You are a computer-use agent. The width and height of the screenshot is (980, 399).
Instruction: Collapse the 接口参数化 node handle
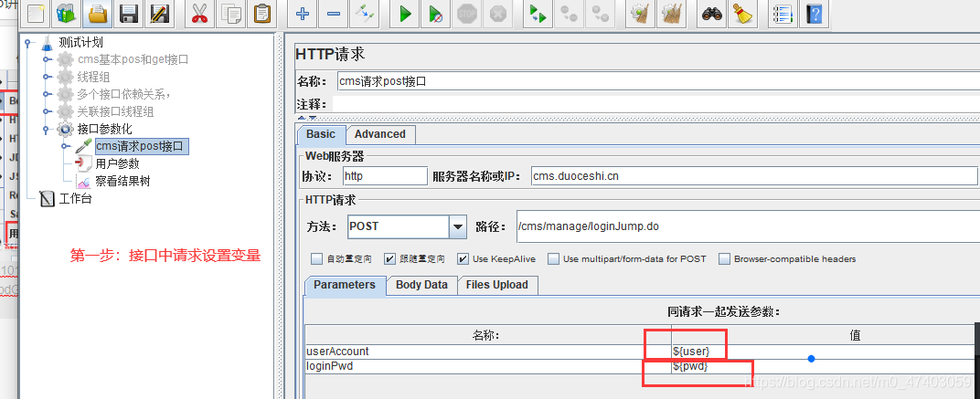pos(47,130)
